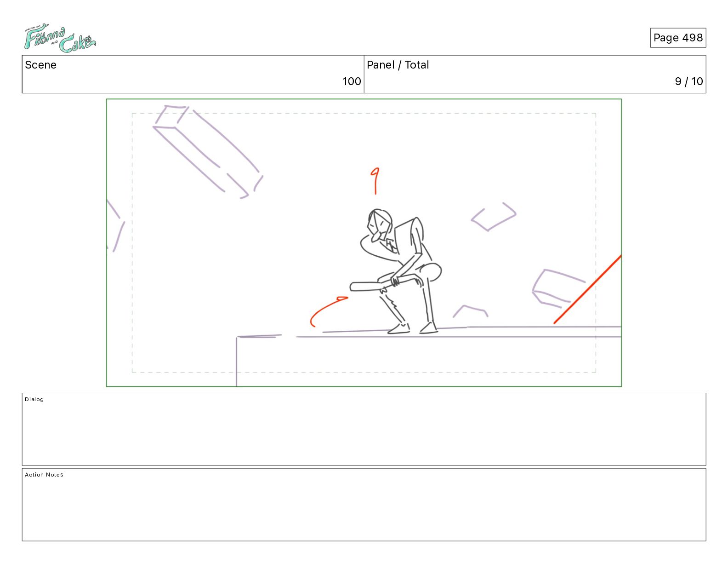Click the Scene header cell

coord(193,74)
